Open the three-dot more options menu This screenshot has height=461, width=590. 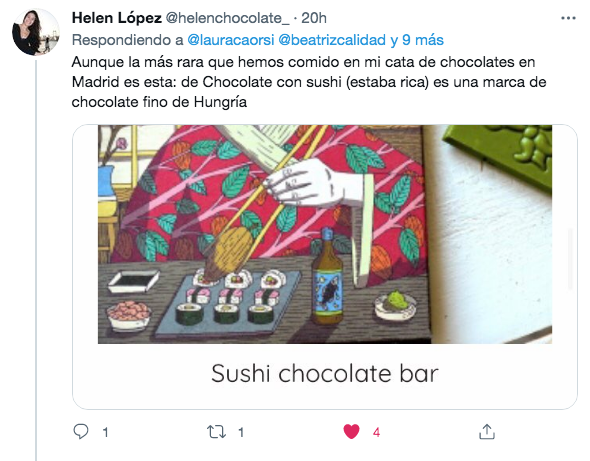[x=568, y=18]
